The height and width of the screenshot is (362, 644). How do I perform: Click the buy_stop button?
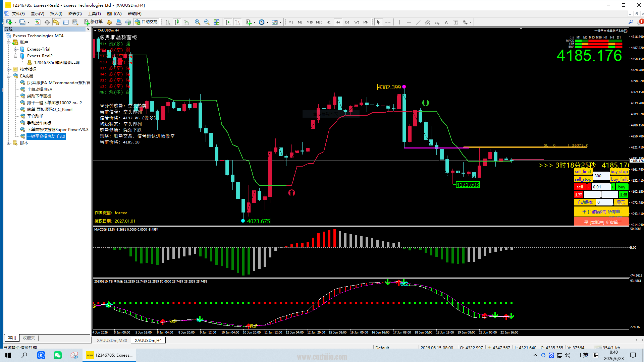click(x=619, y=172)
